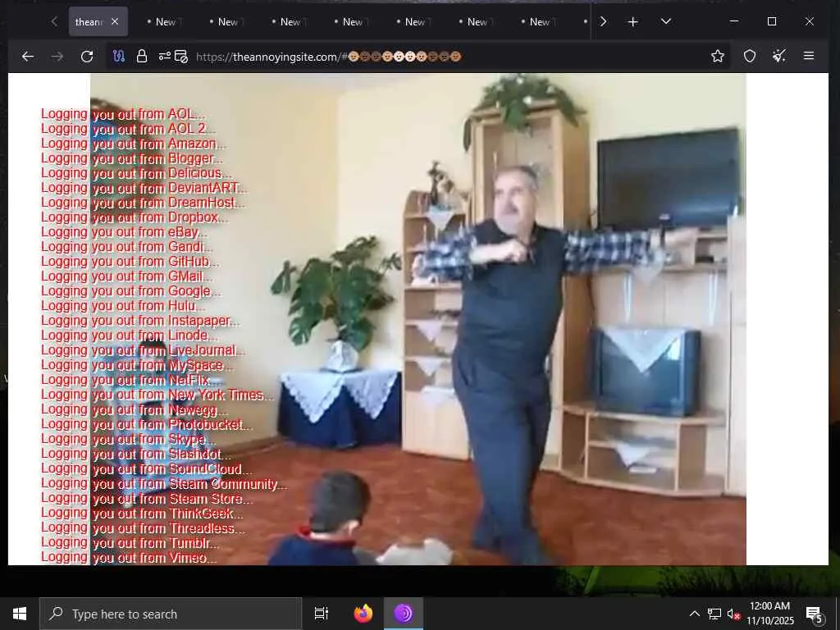Click 'Logging you out from Amazon...' line

click(134, 144)
